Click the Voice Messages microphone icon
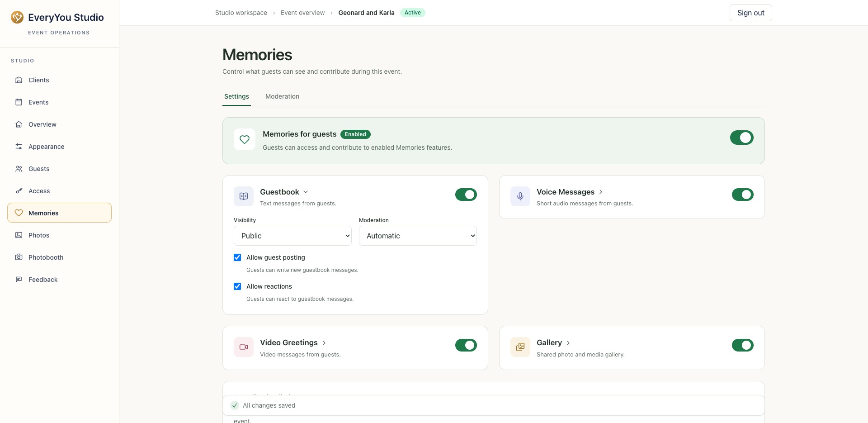Image resolution: width=868 pixels, height=423 pixels. (520, 196)
